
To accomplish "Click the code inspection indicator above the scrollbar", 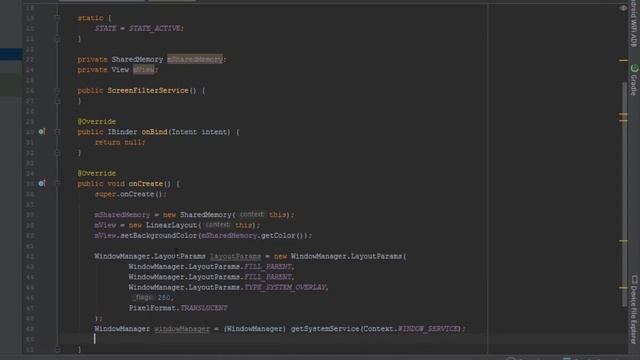I will click(x=623, y=8).
